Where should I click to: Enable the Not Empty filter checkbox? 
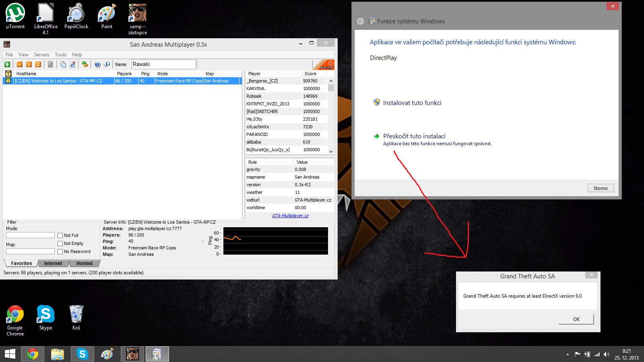pyautogui.click(x=60, y=243)
